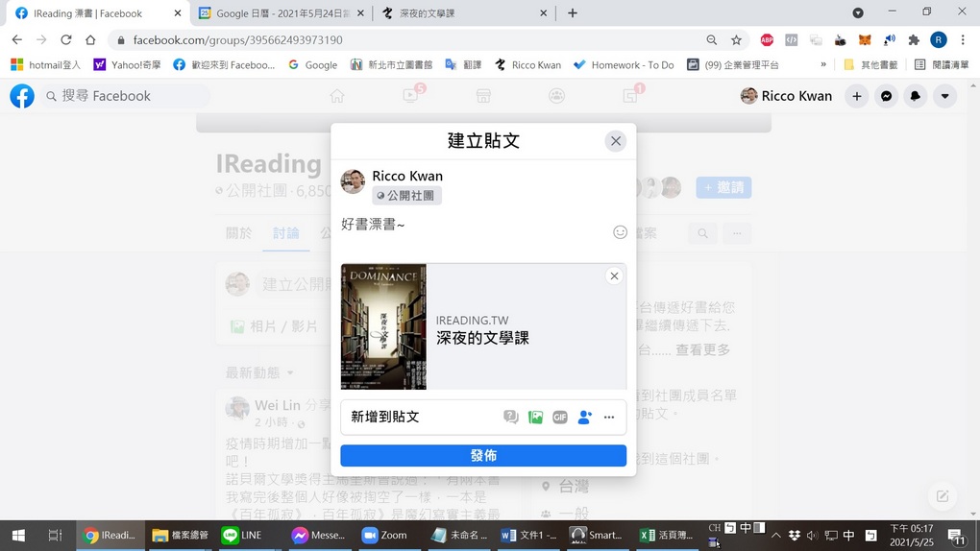Switch to the 討論 group tab

[285, 233]
